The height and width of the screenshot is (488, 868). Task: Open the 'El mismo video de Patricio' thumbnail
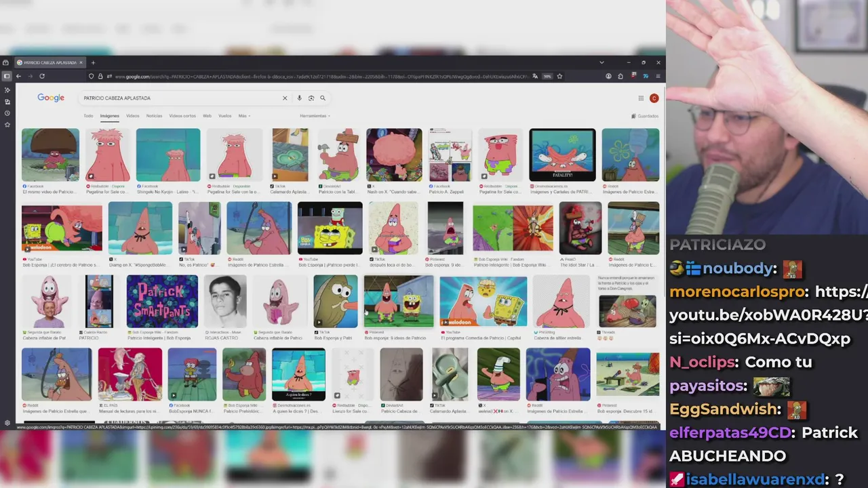pos(50,155)
